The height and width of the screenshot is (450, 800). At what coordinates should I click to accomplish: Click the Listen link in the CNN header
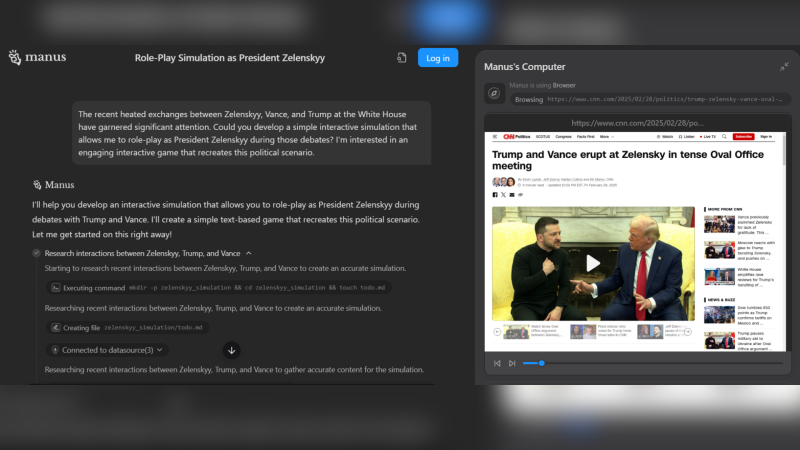(x=686, y=137)
